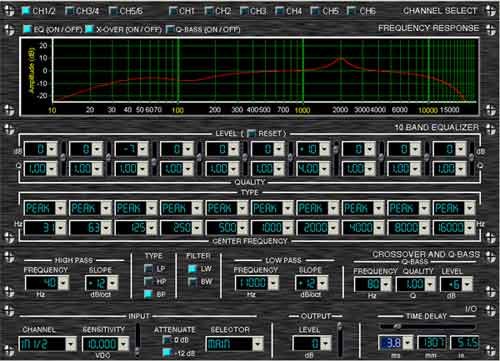Tick the single CH1 channel checkbox

click(173, 11)
